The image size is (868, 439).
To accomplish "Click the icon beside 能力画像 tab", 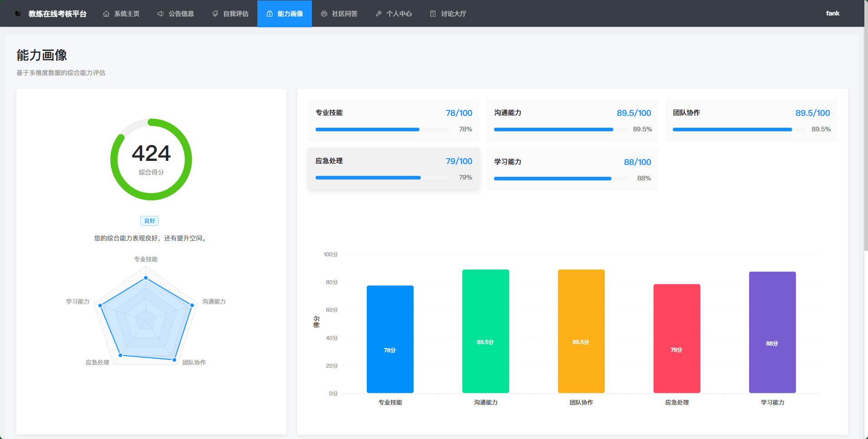I will point(270,14).
